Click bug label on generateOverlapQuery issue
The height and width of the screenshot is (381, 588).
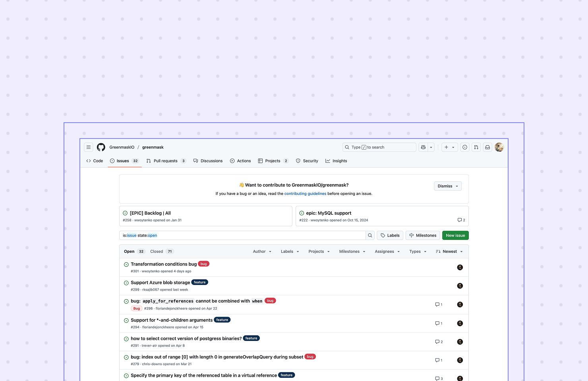pyautogui.click(x=310, y=357)
